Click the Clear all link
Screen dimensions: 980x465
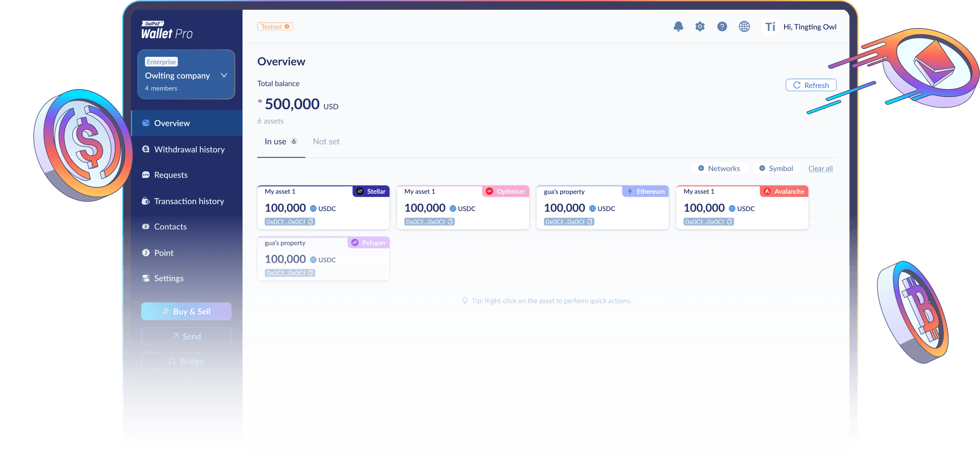pyautogui.click(x=820, y=168)
